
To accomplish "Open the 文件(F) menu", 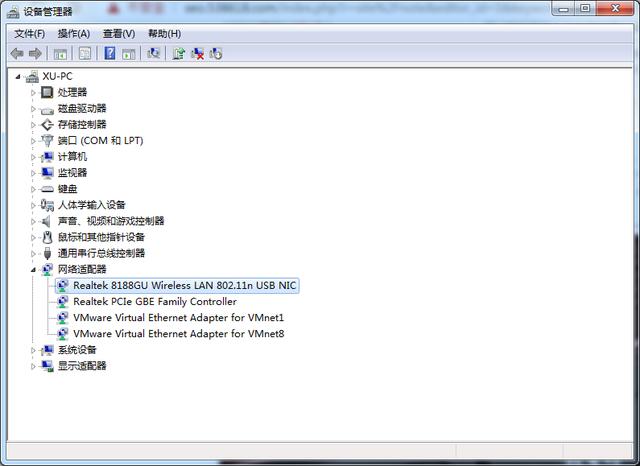I will pyautogui.click(x=30, y=33).
